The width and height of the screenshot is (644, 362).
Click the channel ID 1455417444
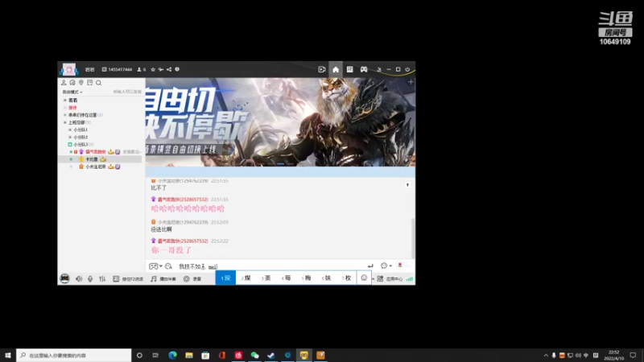[117, 70]
